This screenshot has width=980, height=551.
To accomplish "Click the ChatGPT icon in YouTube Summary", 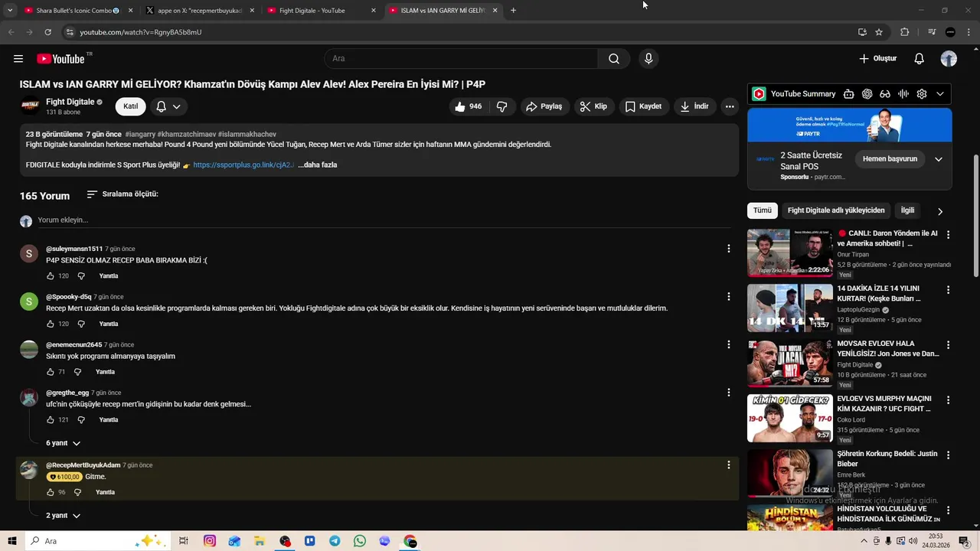I will [867, 94].
